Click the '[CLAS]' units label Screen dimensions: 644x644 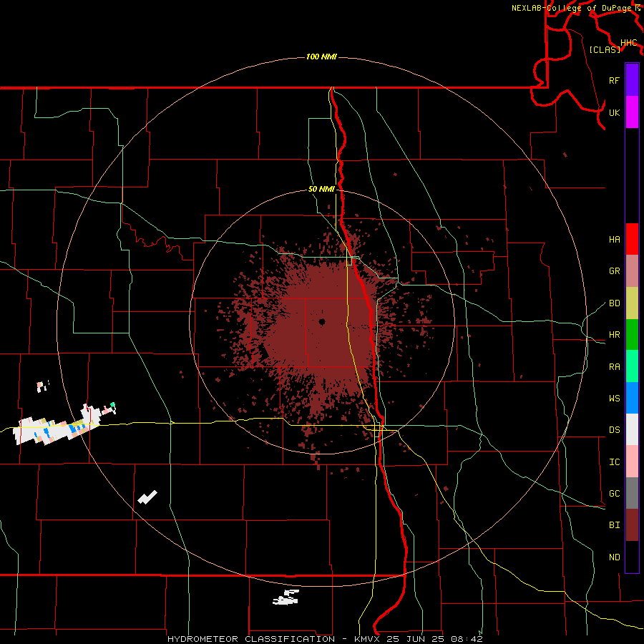click(605, 50)
